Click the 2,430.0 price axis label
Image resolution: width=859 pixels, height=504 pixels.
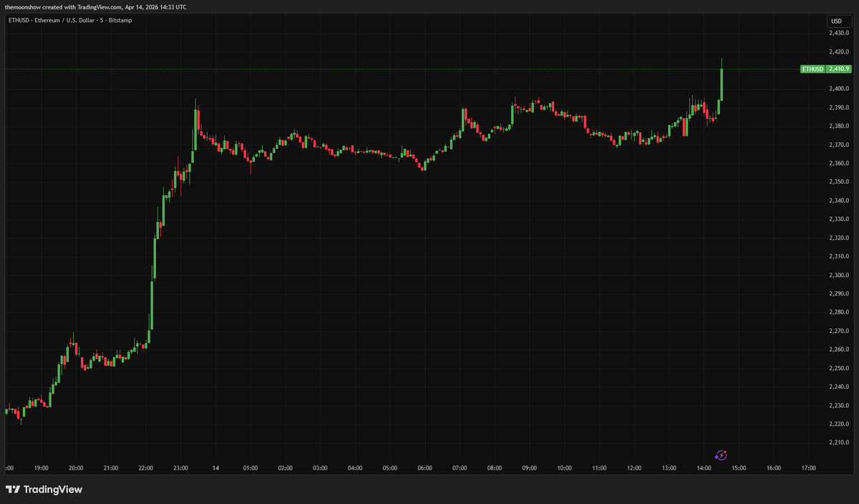pos(839,33)
